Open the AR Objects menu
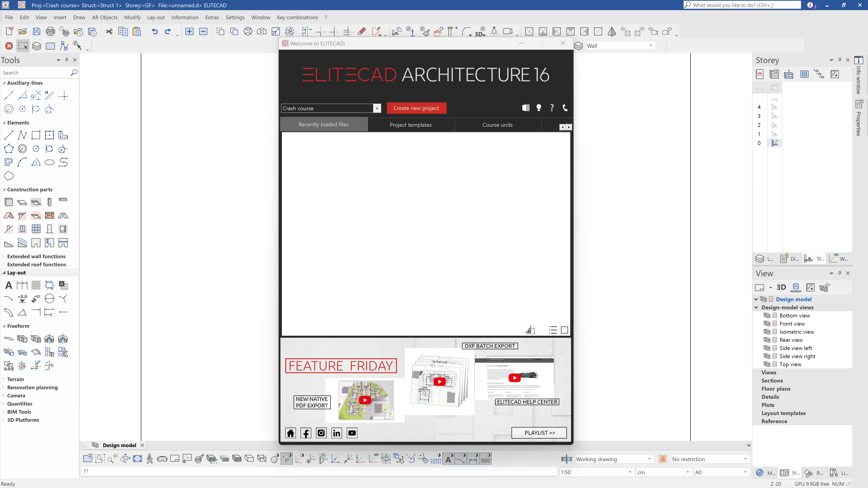868x488 pixels. pyautogui.click(x=104, y=17)
